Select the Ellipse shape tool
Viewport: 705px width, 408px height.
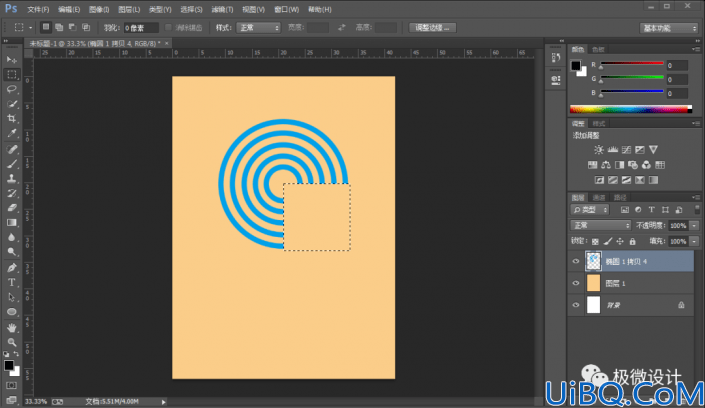(x=12, y=312)
